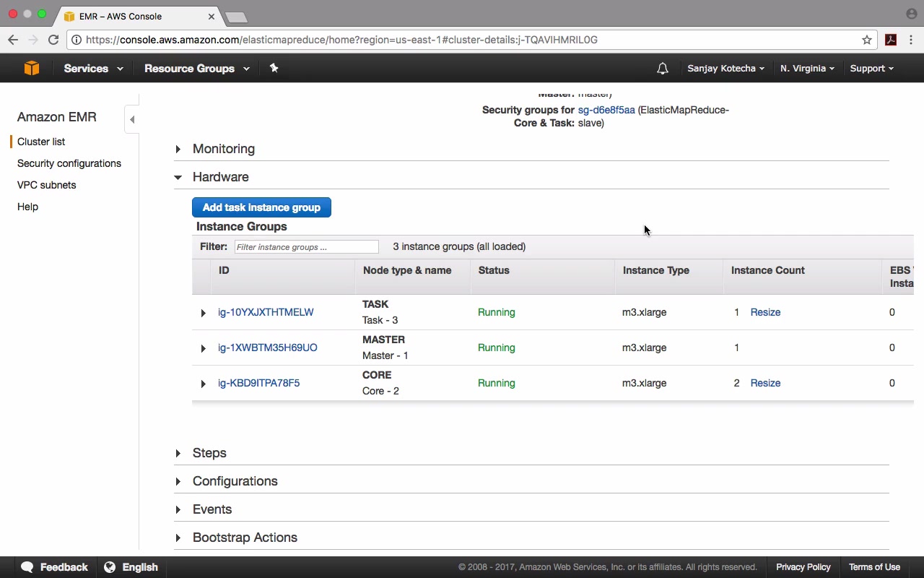Bookmark page with the star icon
Viewport: 924px width, 578px height.
coord(867,40)
